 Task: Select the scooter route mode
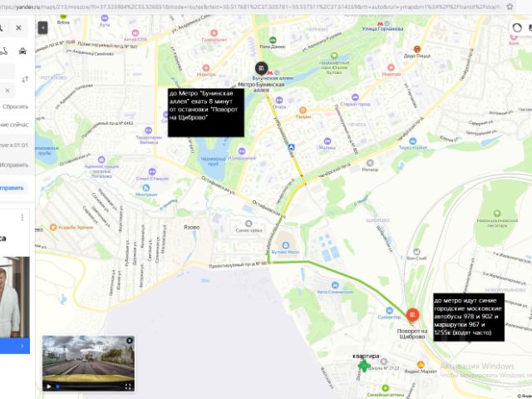tap(3, 52)
